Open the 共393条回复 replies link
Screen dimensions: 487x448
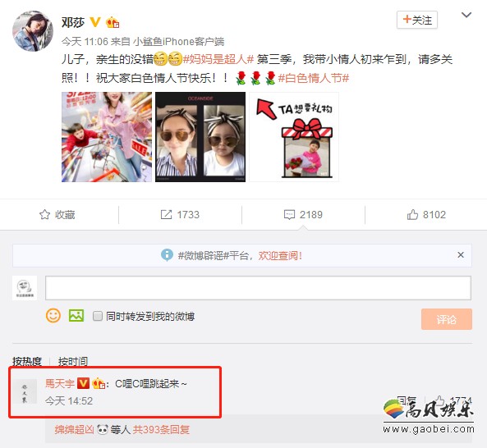click(161, 430)
